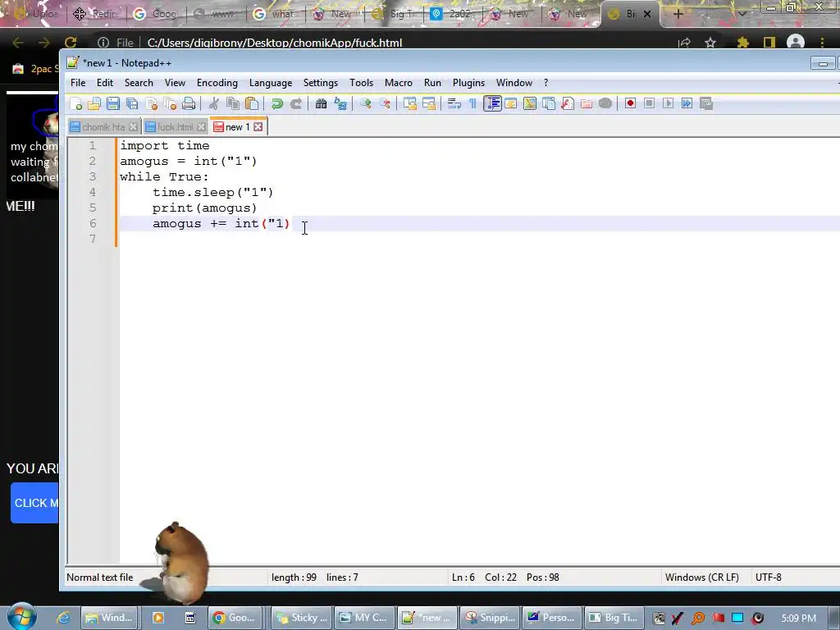Click the 5:09 PM taskbar clock

(798, 619)
